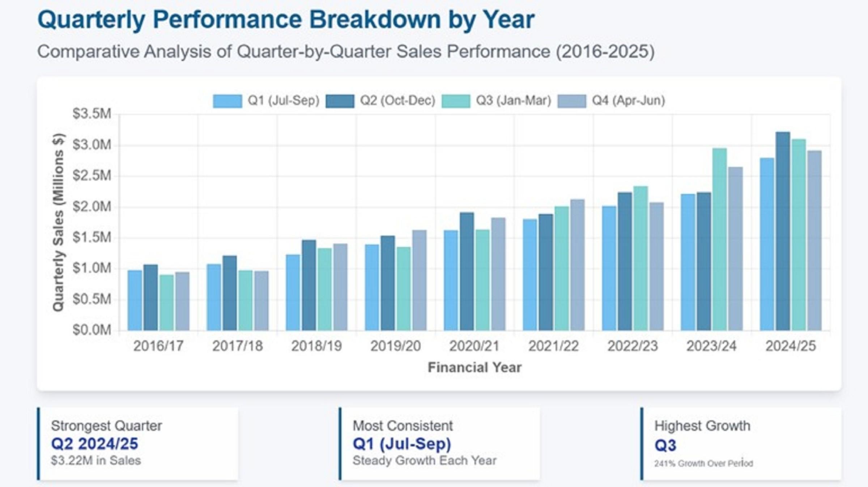The height and width of the screenshot is (487, 868).
Task: Click the Q3 bar for 2023/24
Action: (x=719, y=240)
